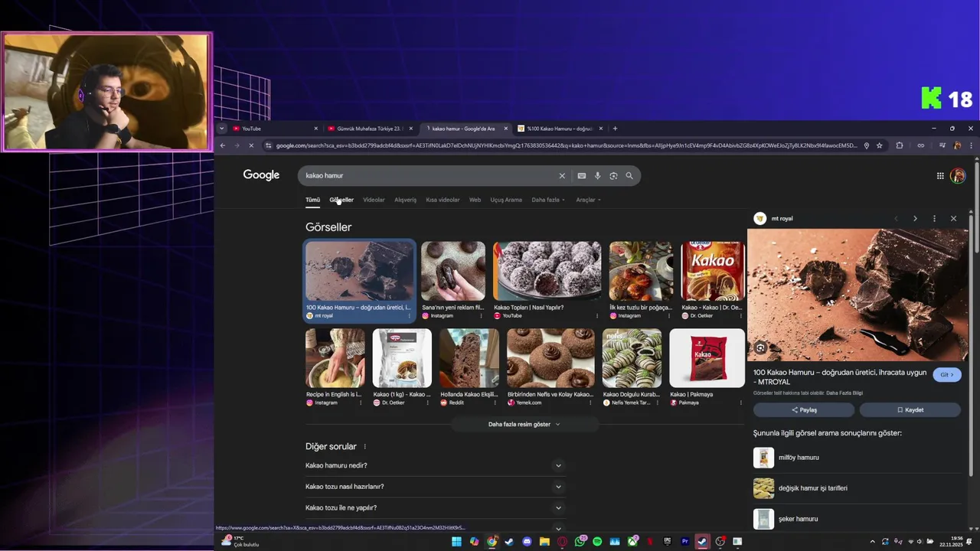Screen dimensions: 980x551
Task: Close the mt royal image preview panel
Action: (953, 219)
